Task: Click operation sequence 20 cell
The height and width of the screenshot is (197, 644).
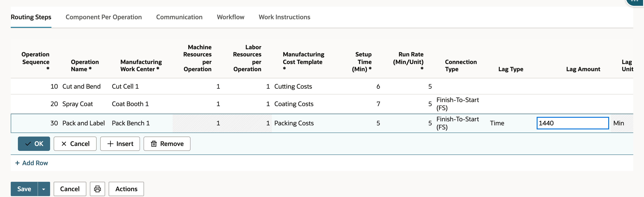Action: point(54,104)
